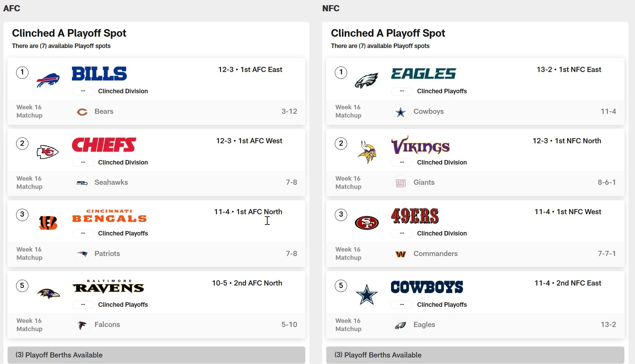635x364 pixels.
Task: Click the Atlanta Falcons matchup icon
Action: [82, 325]
